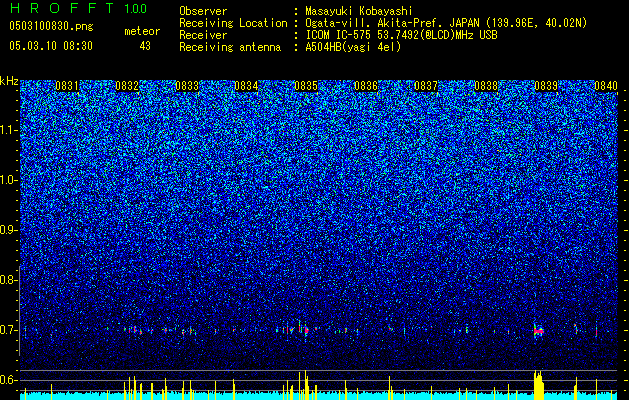
Task: Click the Receiving Location label
Action: click(x=233, y=23)
